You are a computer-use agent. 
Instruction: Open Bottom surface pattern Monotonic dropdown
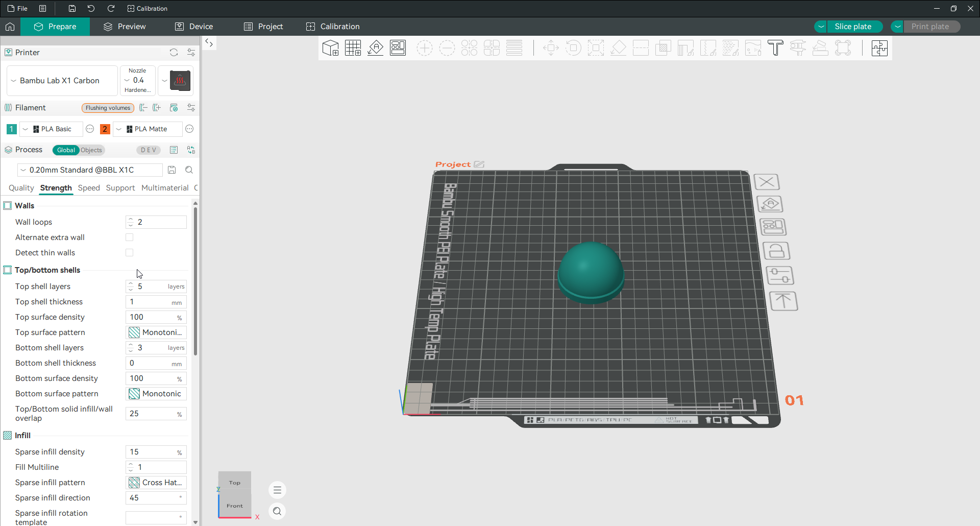pos(156,394)
